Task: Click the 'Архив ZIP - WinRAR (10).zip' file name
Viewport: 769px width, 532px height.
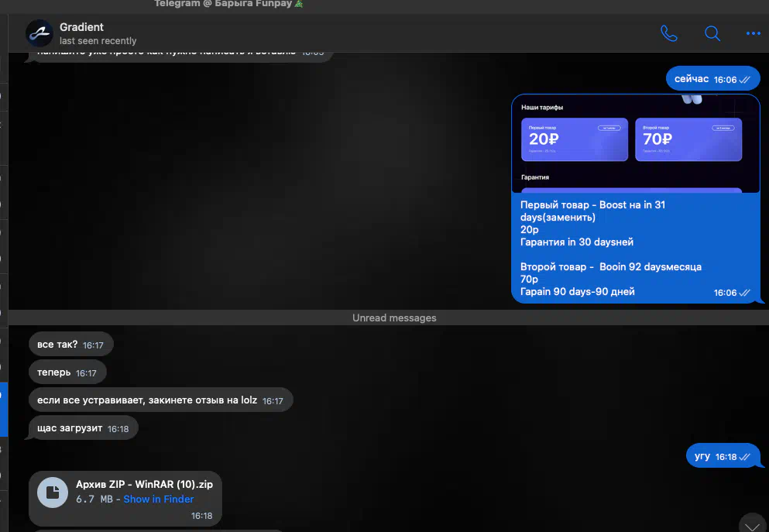Action: (x=144, y=484)
